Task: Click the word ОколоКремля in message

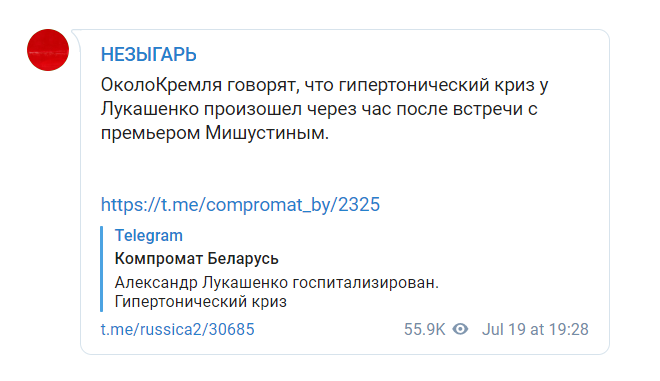Action: (x=161, y=85)
